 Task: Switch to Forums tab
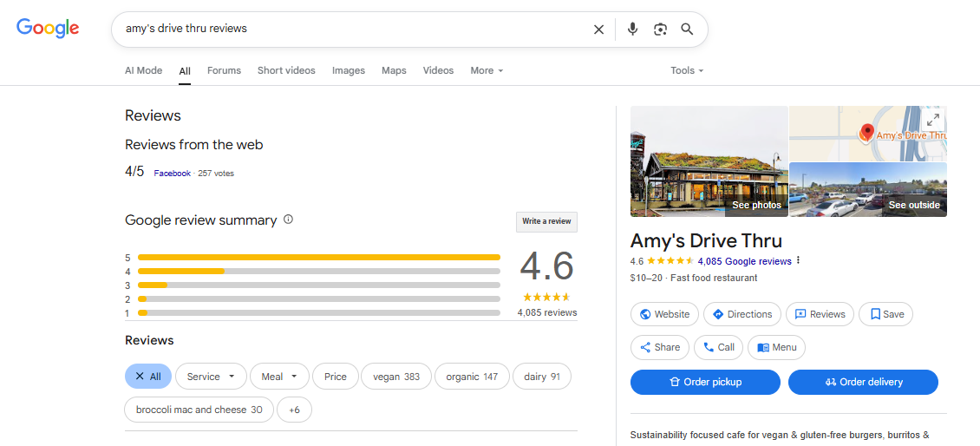[224, 70]
